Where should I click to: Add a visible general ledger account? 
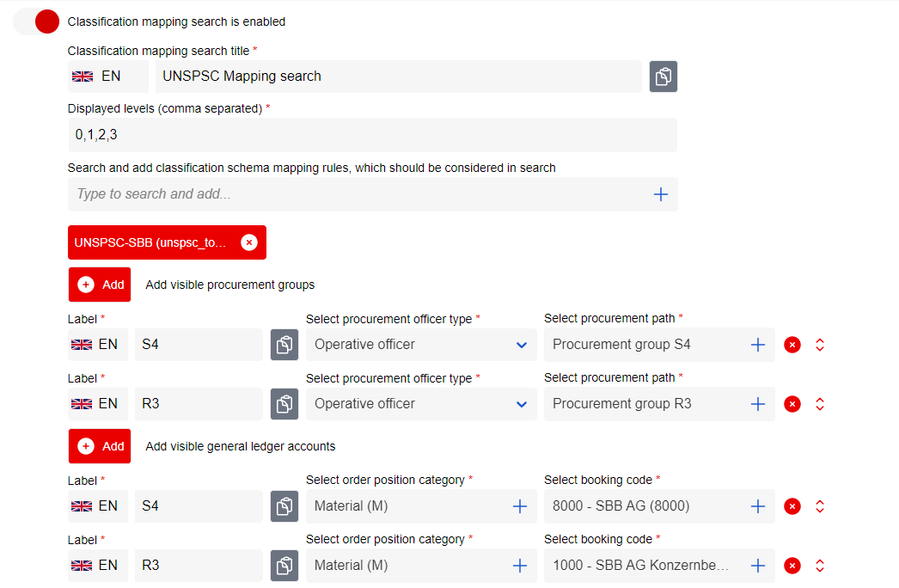click(100, 446)
